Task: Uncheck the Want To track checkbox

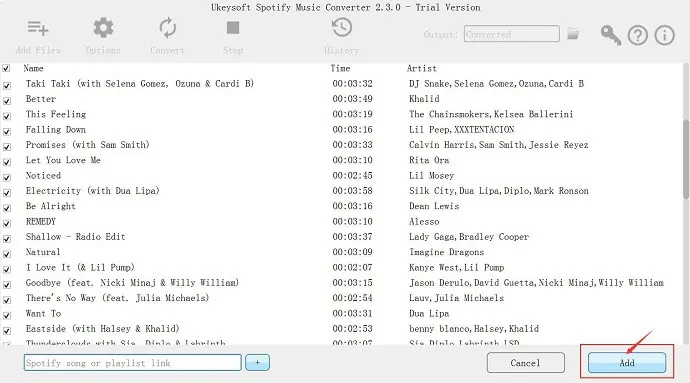Action: [x=7, y=316]
